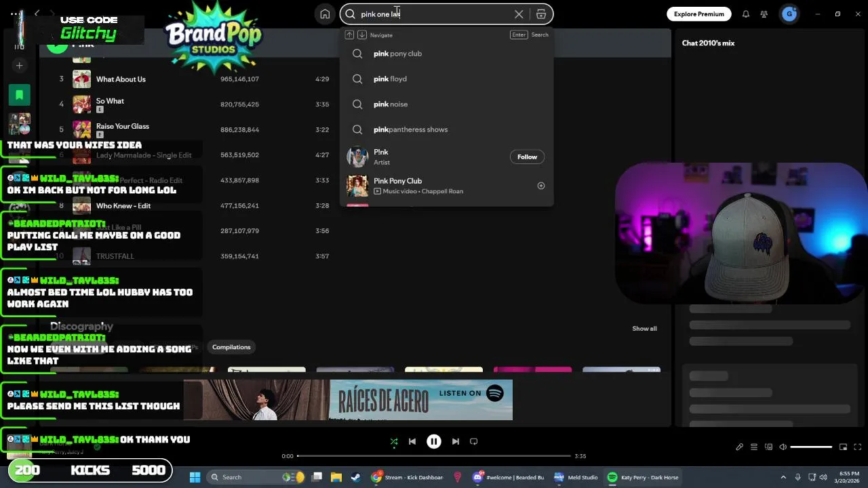Switch to Chrome Kick Dashboard window

[x=408, y=477]
